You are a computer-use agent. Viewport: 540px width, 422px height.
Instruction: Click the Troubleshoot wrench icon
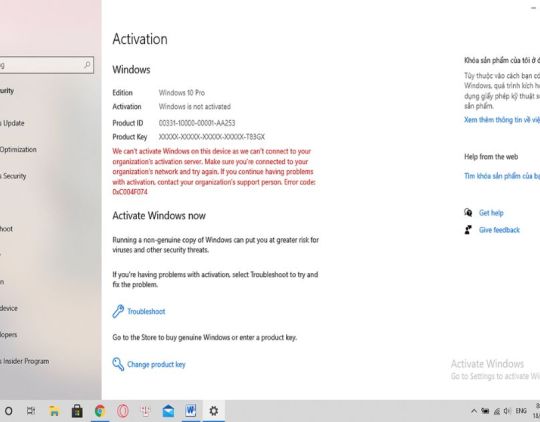point(118,311)
